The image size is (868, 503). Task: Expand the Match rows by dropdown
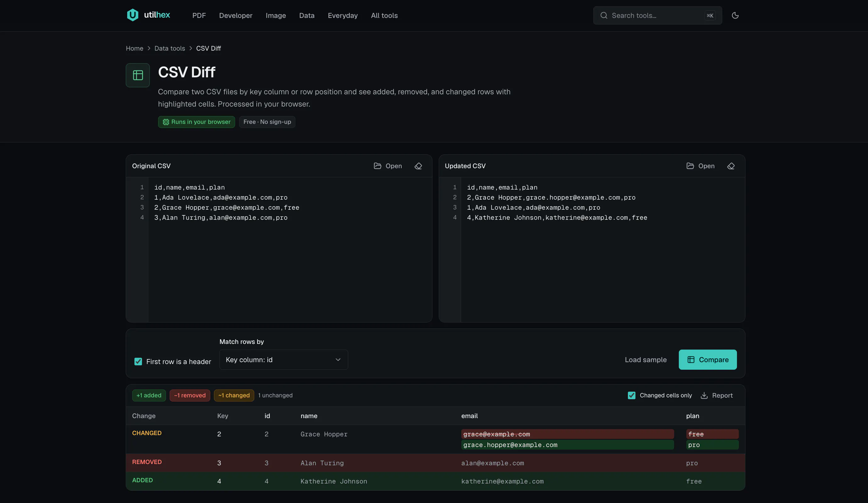[x=283, y=360]
